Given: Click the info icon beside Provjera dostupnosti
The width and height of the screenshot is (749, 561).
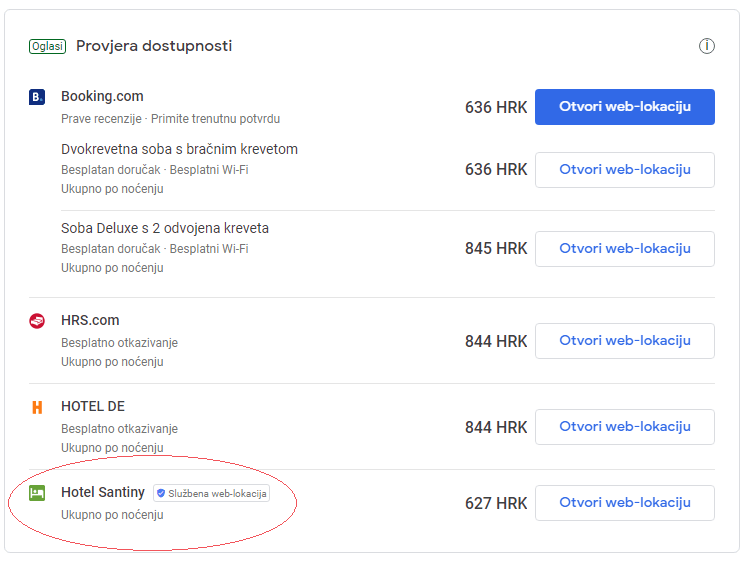Looking at the screenshot, I should click(707, 46).
